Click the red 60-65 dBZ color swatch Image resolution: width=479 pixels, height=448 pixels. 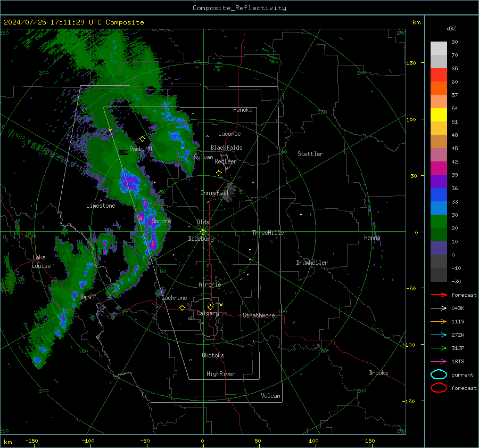(x=439, y=75)
